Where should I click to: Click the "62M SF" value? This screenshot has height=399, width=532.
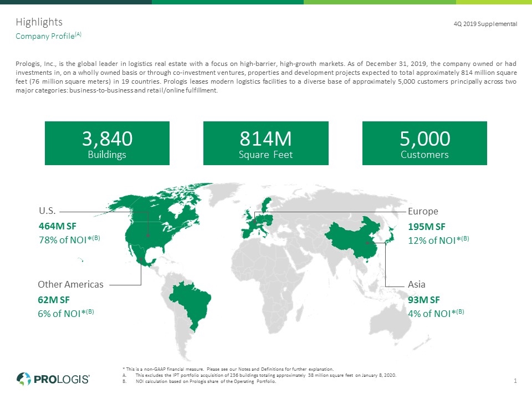[54, 300]
